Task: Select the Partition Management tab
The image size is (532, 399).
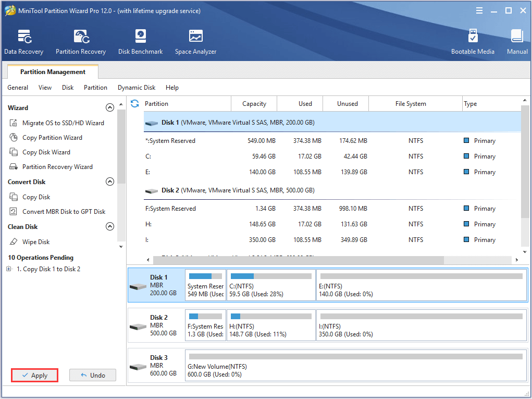Action: click(53, 71)
